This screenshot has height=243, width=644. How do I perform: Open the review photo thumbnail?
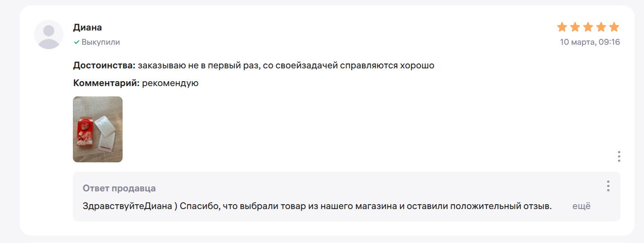coord(97,129)
